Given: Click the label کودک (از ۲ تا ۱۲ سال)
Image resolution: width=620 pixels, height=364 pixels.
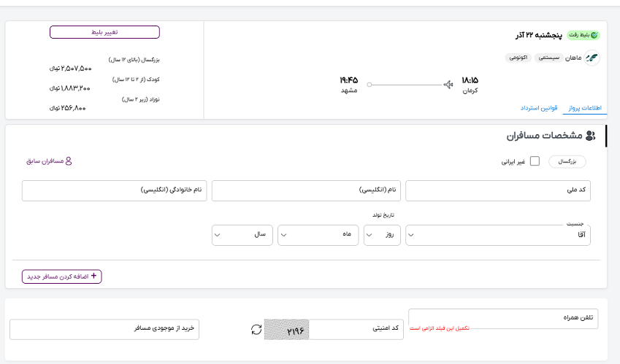Looking at the screenshot, I should pyautogui.click(x=136, y=80).
